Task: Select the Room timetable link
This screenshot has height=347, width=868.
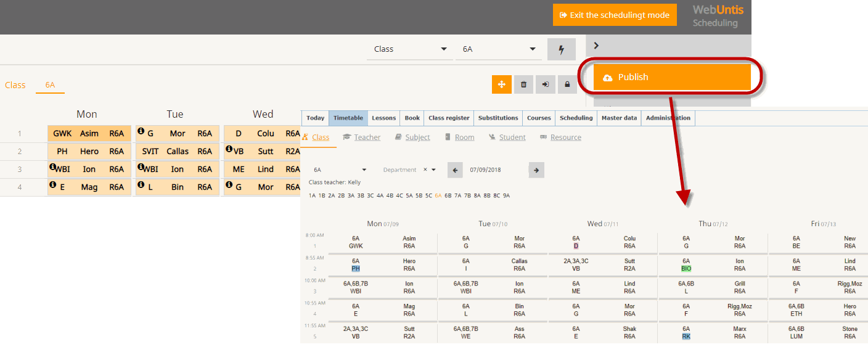Action: (x=465, y=137)
